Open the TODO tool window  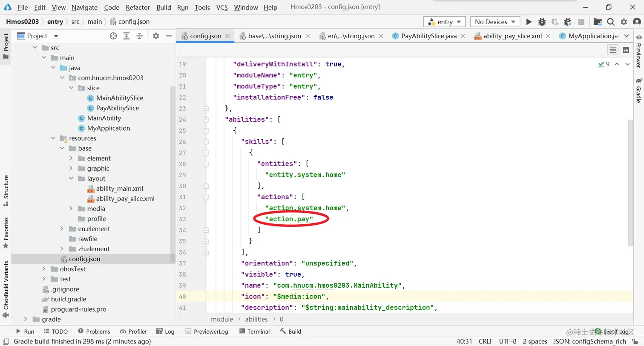pyautogui.click(x=56, y=332)
